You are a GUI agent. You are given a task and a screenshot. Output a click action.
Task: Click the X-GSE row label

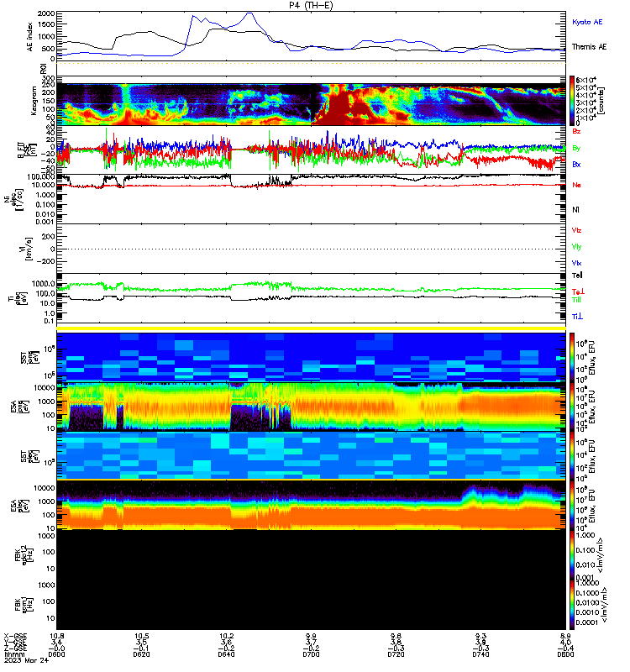pos(15,636)
